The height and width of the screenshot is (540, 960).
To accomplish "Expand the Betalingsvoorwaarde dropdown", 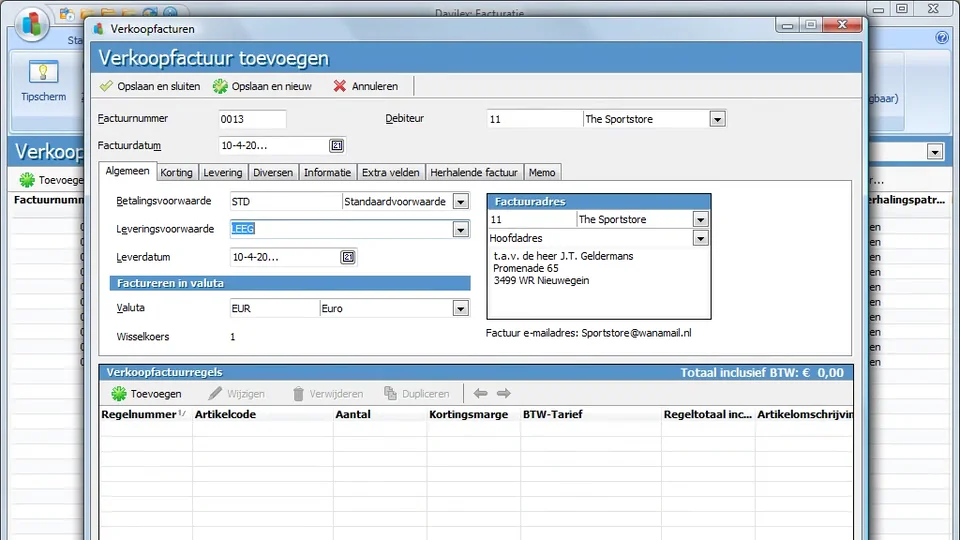I will [461, 201].
